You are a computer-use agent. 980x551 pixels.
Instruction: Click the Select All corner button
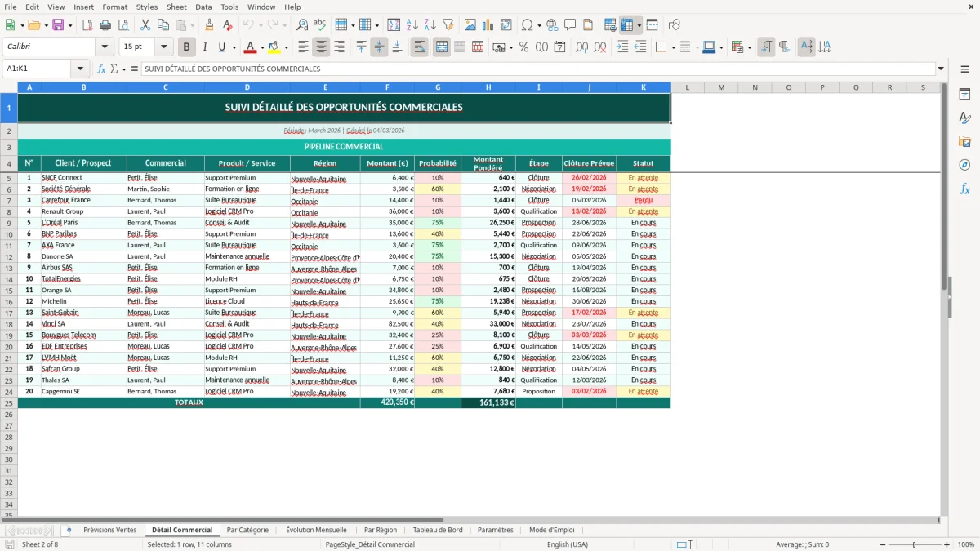click(x=9, y=87)
